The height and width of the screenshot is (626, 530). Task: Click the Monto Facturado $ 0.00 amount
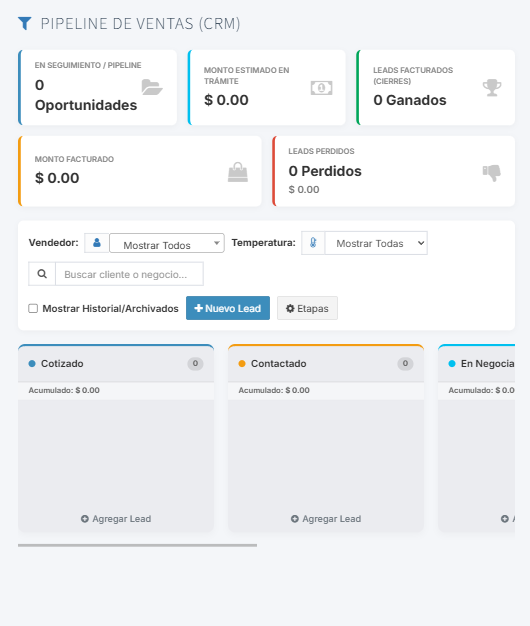[x=57, y=178]
